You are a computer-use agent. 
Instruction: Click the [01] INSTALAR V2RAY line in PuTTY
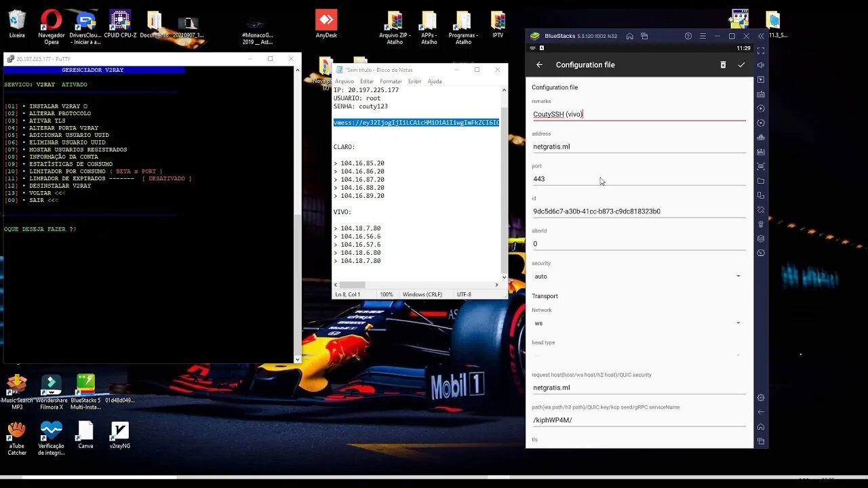(46, 106)
